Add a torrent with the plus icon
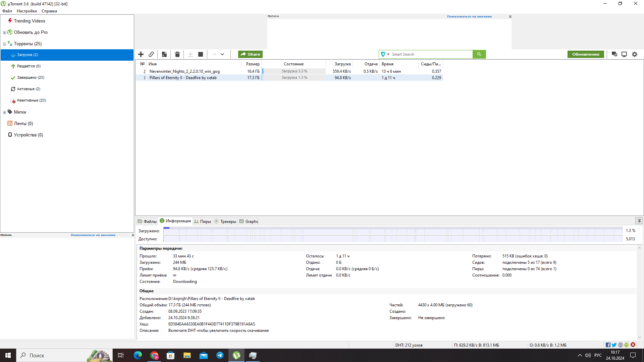 pos(141,54)
